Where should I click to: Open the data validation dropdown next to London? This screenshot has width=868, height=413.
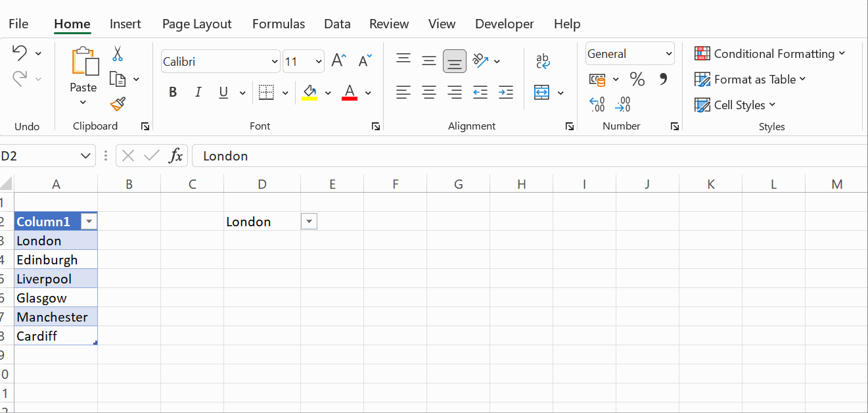[x=309, y=221]
